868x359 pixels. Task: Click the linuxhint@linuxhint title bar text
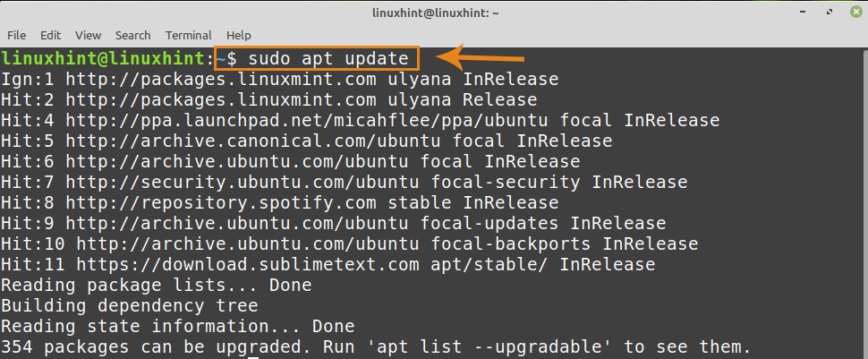[x=433, y=12]
